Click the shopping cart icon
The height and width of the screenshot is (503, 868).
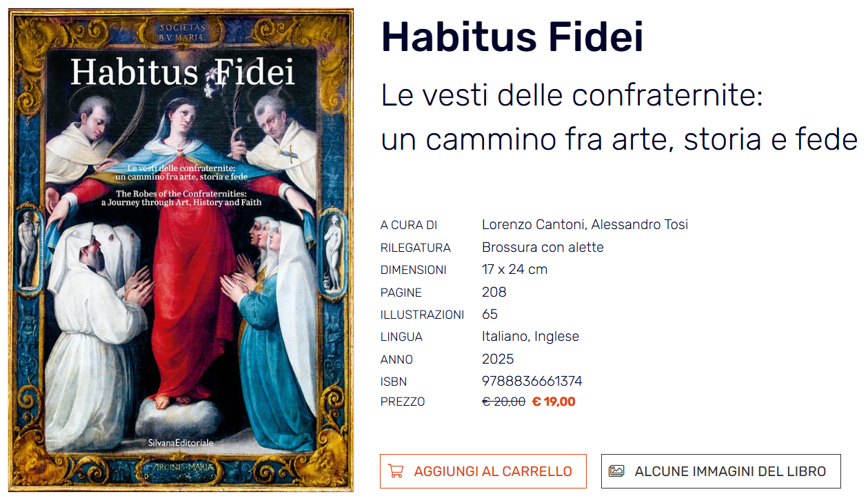pyautogui.click(x=396, y=471)
